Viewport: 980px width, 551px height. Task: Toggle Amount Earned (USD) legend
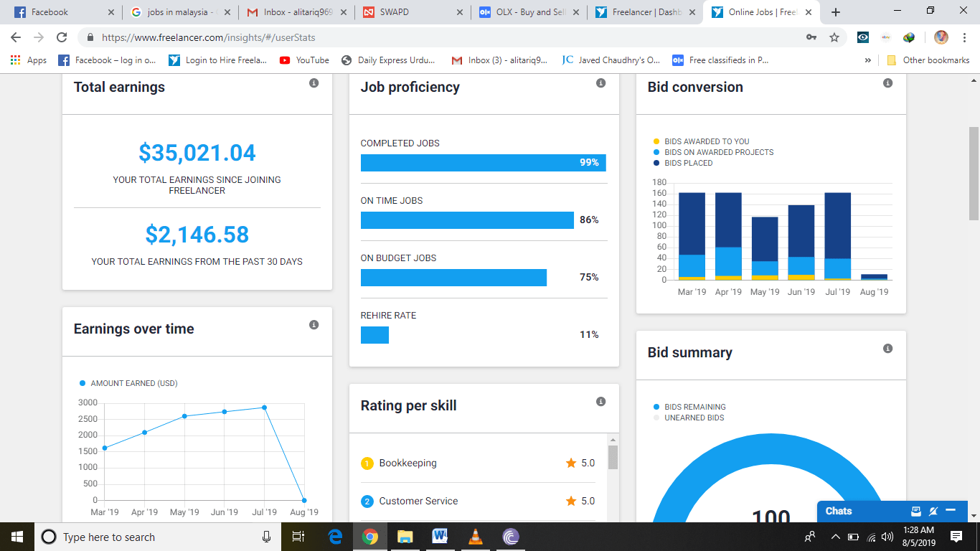coord(128,383)
